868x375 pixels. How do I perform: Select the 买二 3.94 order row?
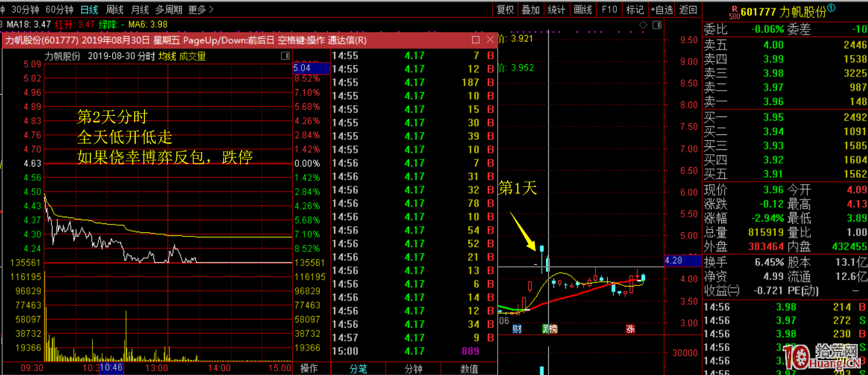[785, 131]
